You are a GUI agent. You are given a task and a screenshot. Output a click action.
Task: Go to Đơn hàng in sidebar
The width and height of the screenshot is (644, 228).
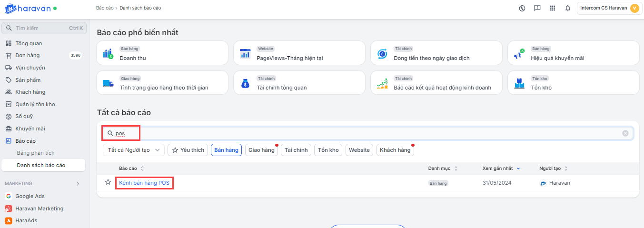(28, 55)
